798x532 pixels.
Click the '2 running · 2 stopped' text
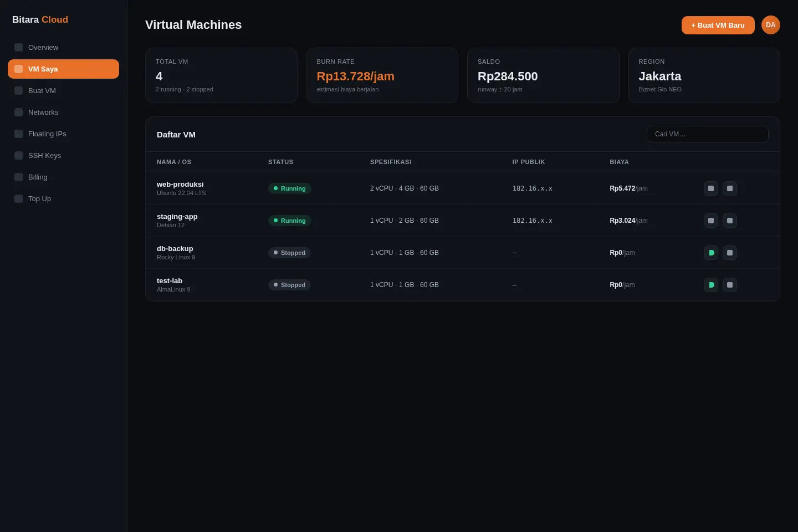pos(185,89)
